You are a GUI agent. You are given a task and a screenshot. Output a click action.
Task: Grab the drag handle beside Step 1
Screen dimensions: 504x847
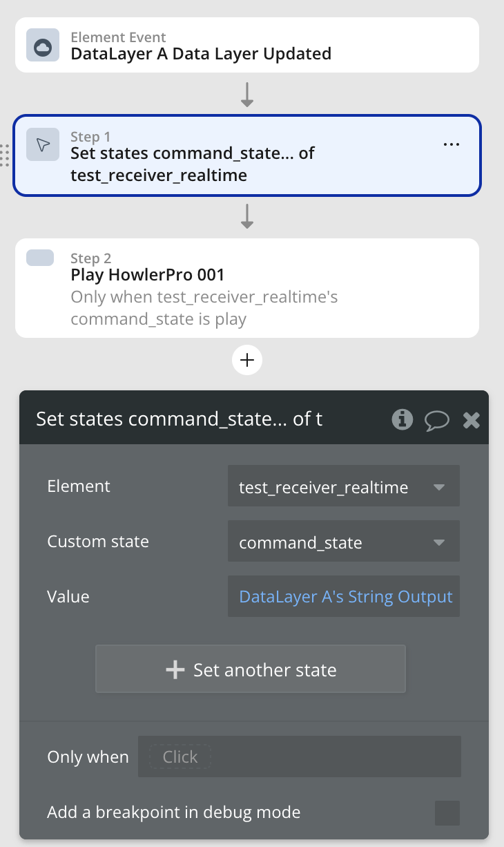coord(5,155)
